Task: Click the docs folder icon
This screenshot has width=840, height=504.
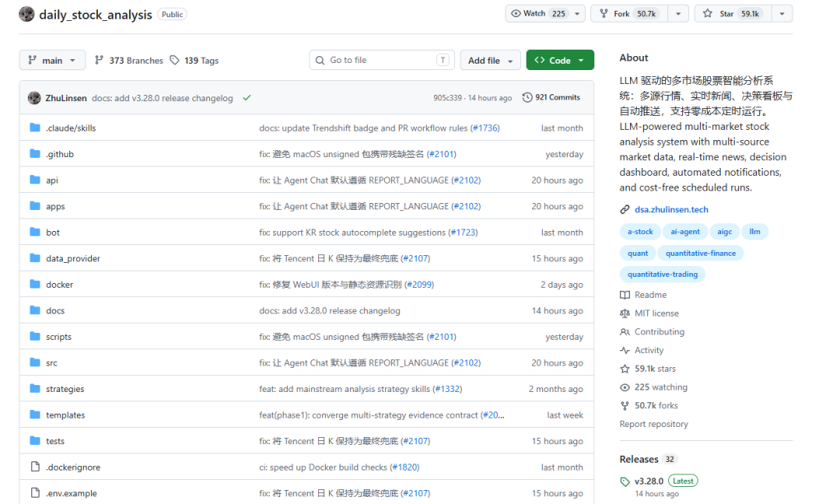Action: pyautogui.click(x=35, y=310)
